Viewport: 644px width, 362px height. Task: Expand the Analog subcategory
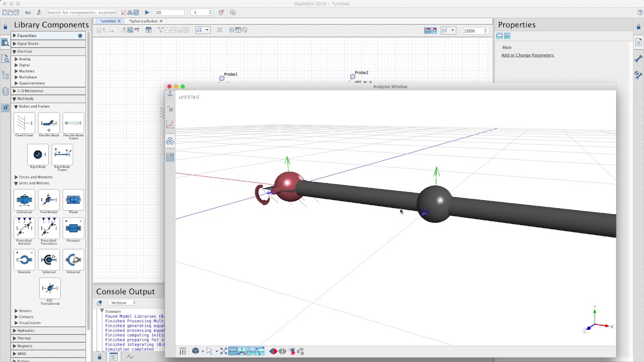click(16, 59)
